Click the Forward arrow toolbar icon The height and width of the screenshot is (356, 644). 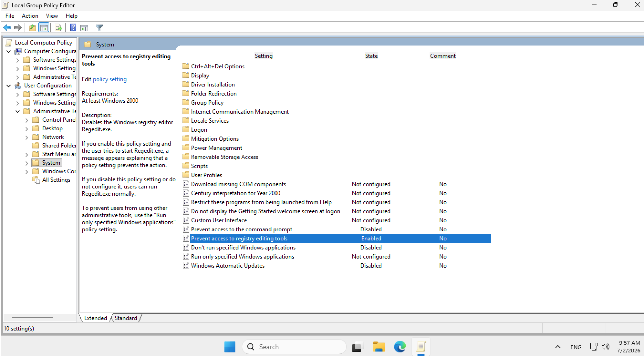click(18, 28)
